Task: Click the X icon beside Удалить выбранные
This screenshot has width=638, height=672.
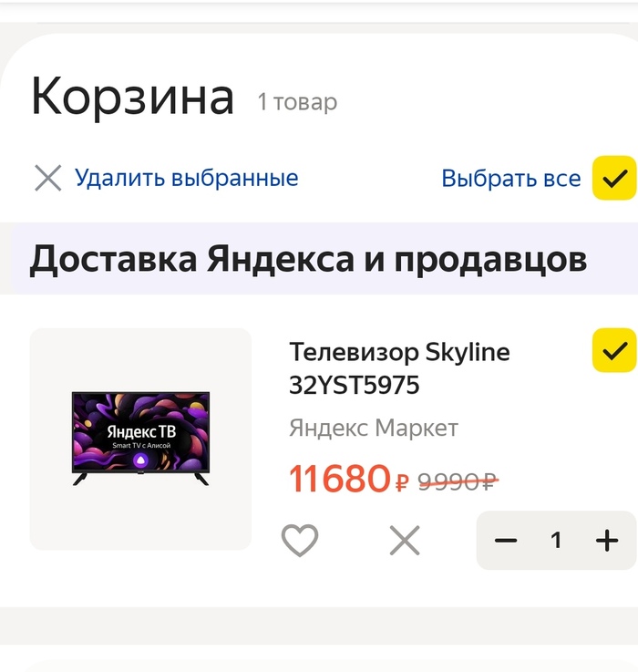Action: (47, 178)
